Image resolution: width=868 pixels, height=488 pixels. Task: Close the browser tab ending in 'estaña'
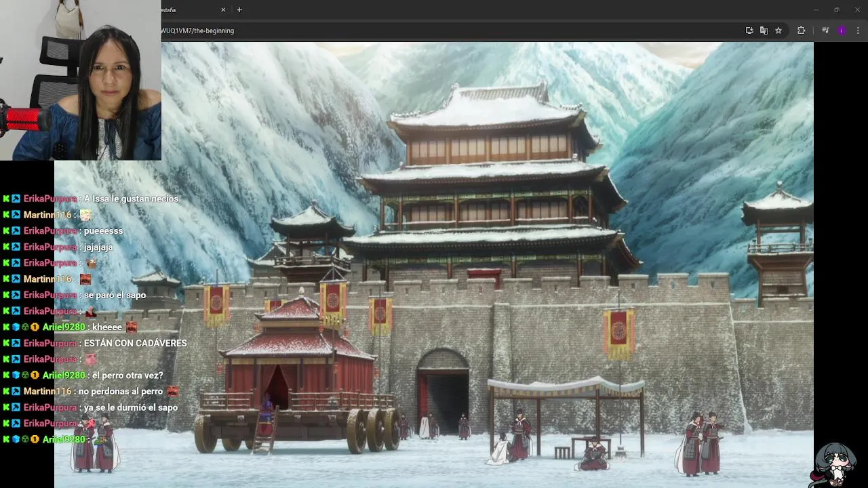click(223, 10)
